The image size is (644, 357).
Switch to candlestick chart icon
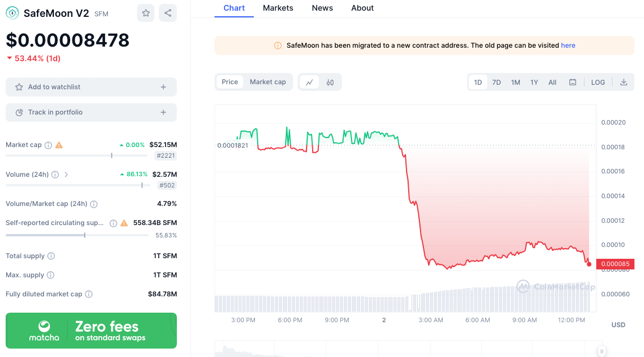click(x=330, y=82)
